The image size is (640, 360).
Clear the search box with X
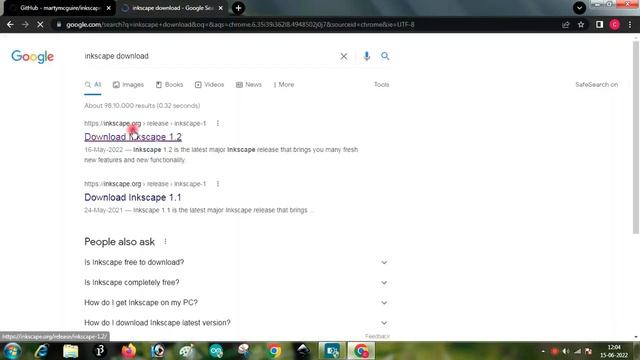tap(344, 56)
